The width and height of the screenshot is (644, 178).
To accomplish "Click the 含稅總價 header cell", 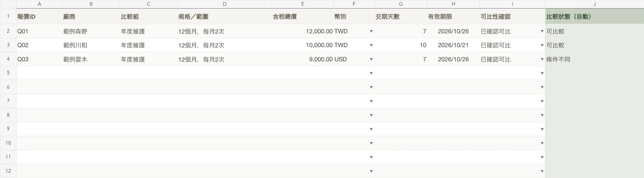I will (303, 17).
